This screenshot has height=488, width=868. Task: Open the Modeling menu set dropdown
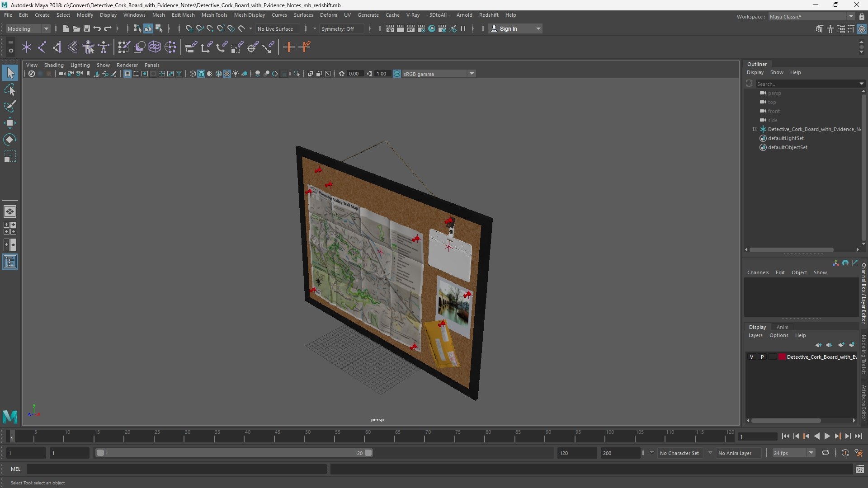(28, 28)
